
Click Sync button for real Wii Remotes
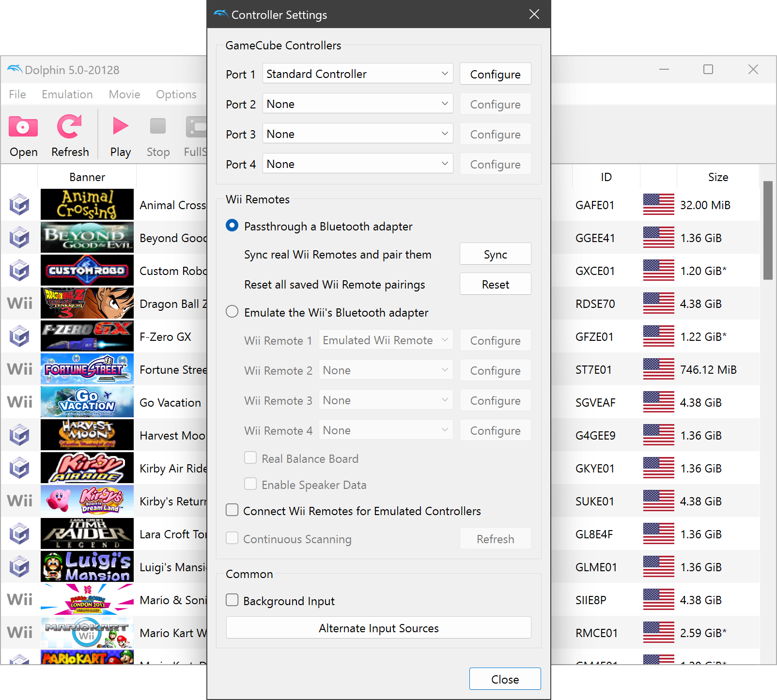coord(495,254)
